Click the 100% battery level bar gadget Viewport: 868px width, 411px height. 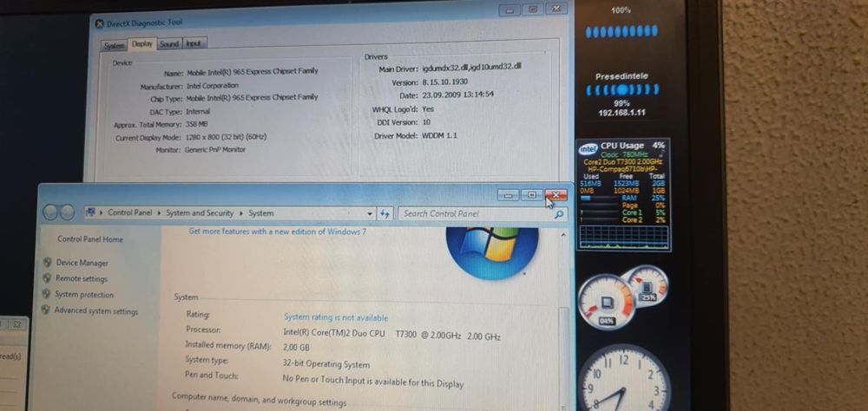click(621, 31)
